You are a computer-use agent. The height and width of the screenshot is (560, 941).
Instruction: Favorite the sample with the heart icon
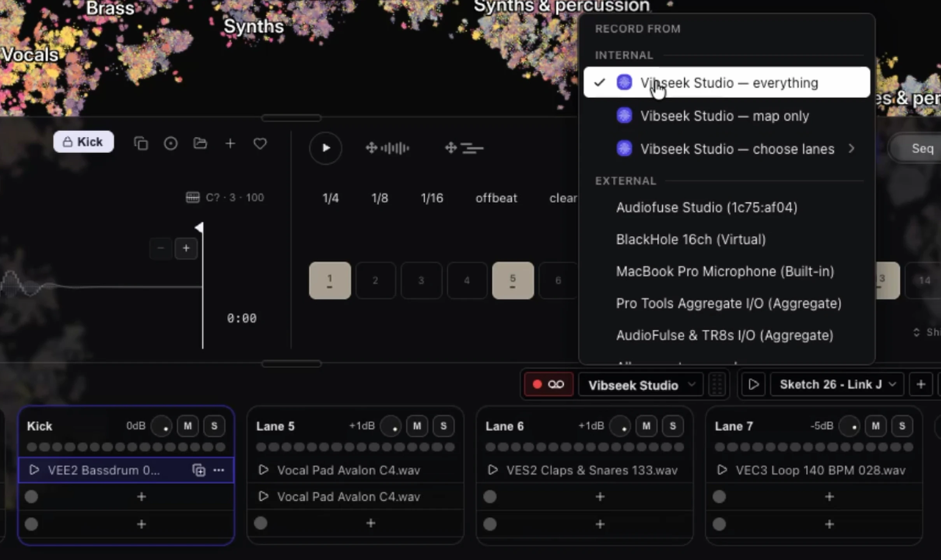[260, 143]
